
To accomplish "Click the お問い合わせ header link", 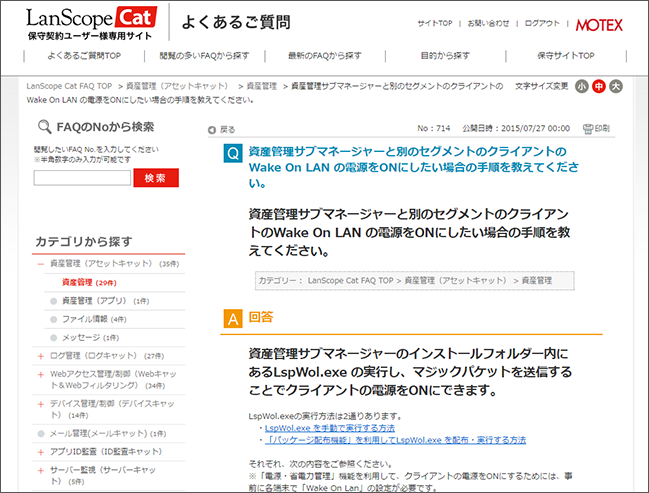I will click(x=488, y=24).
